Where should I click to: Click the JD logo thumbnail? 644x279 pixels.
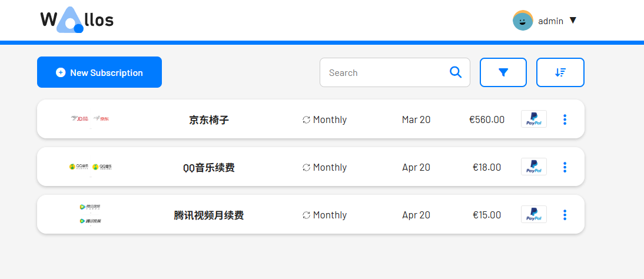point(90,119)
